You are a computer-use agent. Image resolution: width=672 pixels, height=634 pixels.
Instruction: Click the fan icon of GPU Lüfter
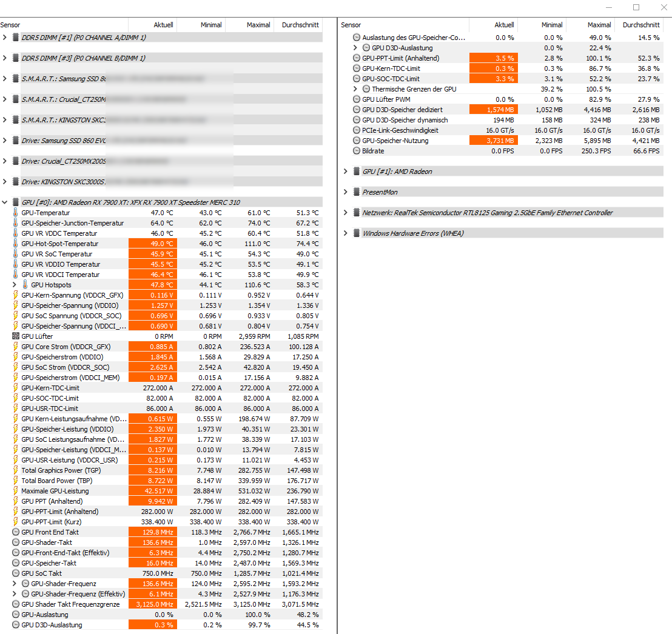15,336
